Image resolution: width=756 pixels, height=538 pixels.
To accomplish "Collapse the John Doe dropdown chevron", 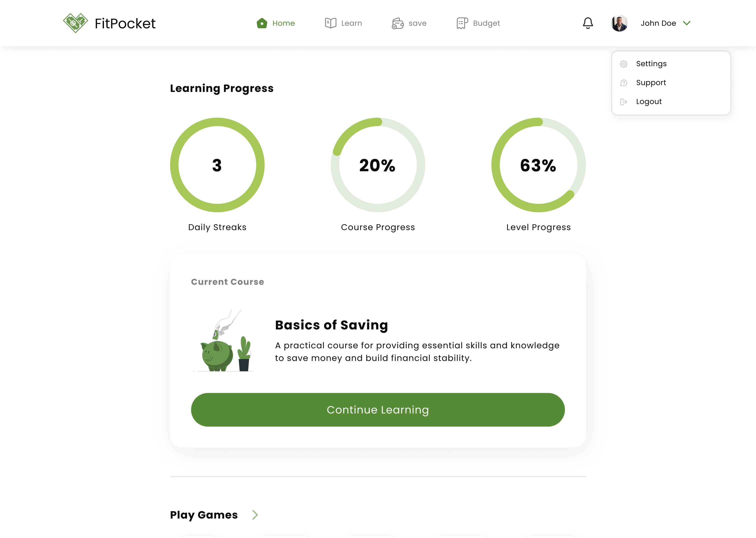I will (x=687, y=23).
